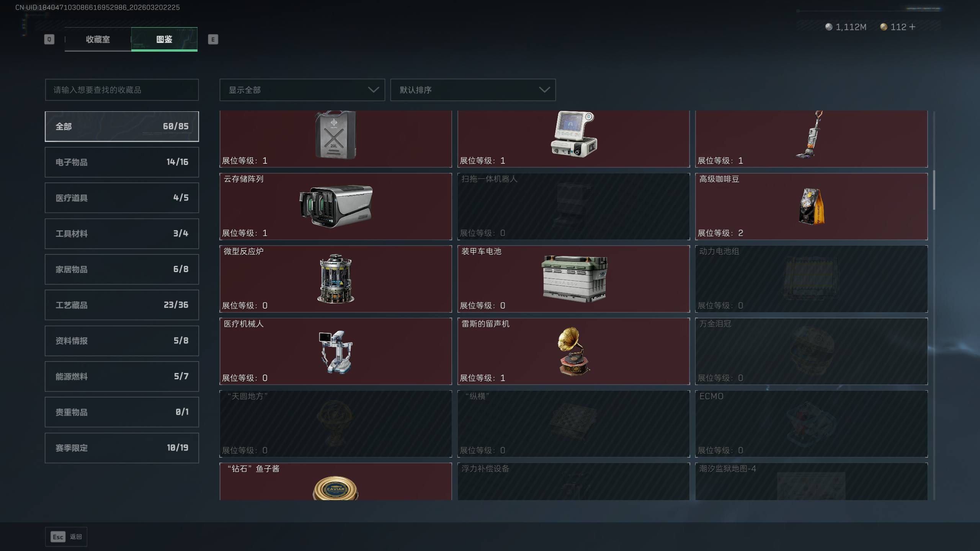Filter by 电子物品 category
Viewport: 980px width, 551px height.
122,162
